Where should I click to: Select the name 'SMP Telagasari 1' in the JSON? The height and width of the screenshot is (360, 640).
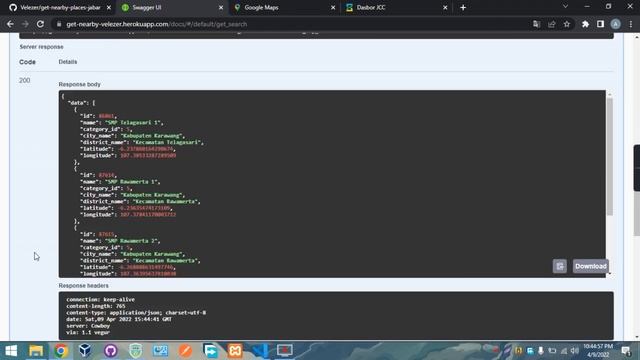tap(134, 122)
